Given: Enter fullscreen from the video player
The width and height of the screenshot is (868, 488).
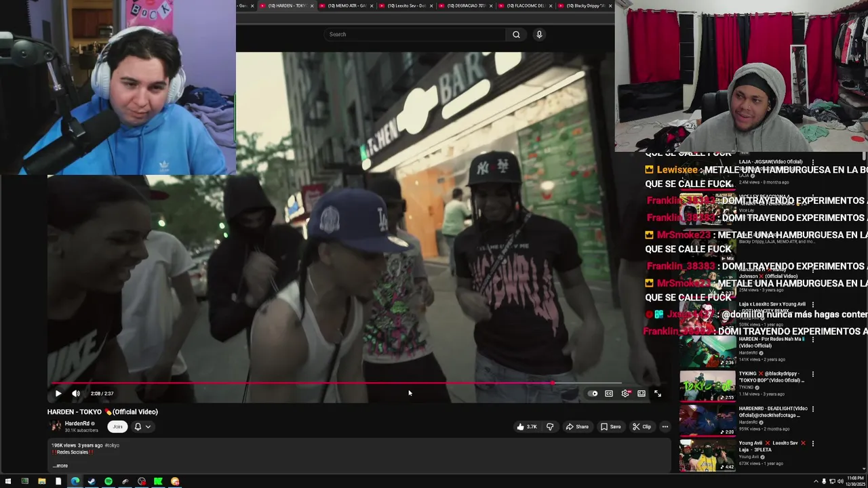Looking at the screenshot, I should 658,393.
